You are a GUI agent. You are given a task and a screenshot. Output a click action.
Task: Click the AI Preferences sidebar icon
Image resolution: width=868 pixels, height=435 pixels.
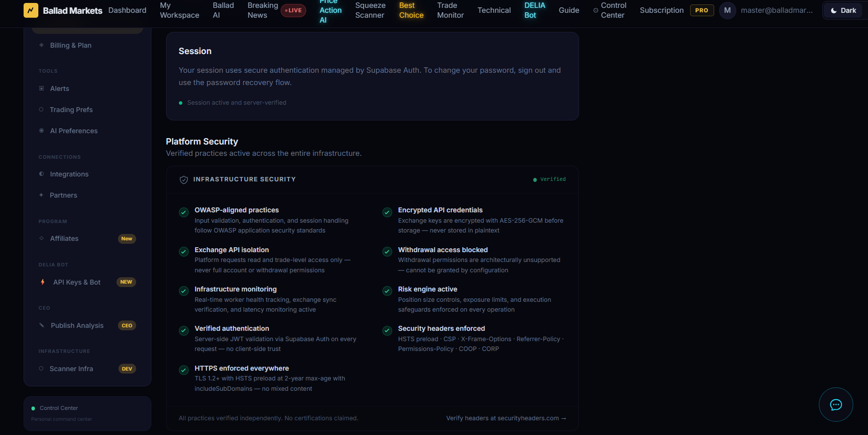[41, 131]
